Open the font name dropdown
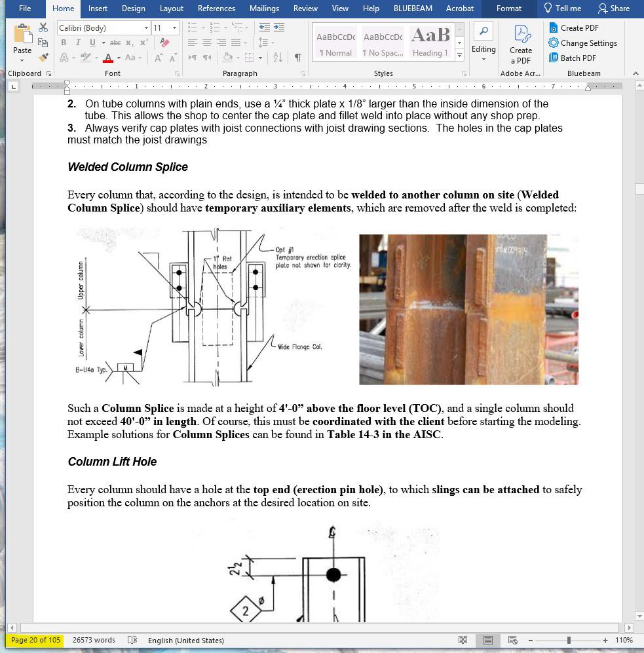644x653 pixels. [146, 28]
